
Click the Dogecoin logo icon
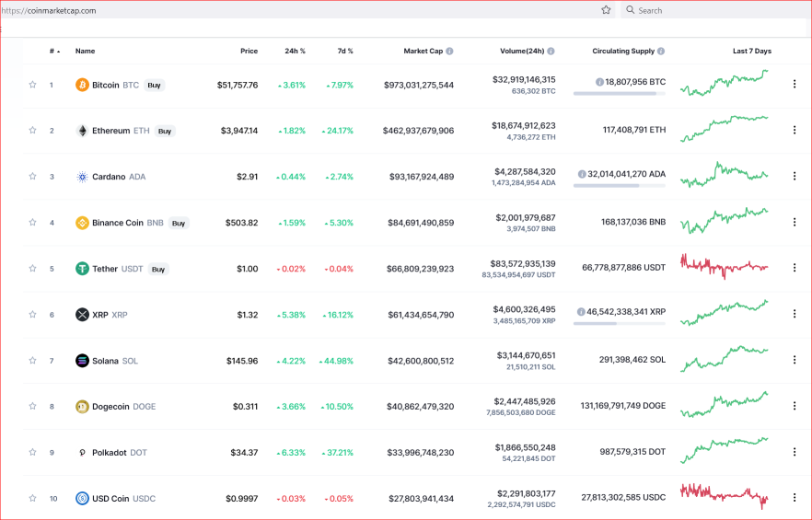[x=82, y=407]
